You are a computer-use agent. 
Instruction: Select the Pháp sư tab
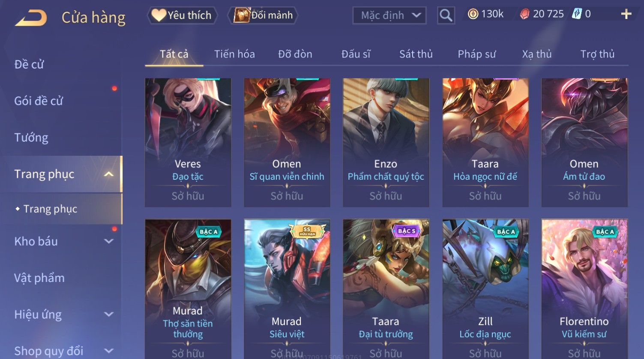pos(476,54)
